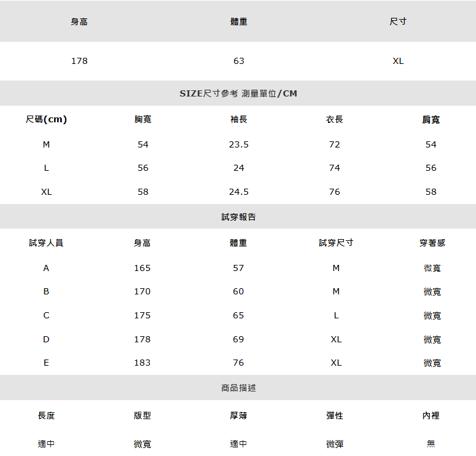Select the 微彈 elasticity value
Screen dimensions: 476x456
[x=335, y=444]
